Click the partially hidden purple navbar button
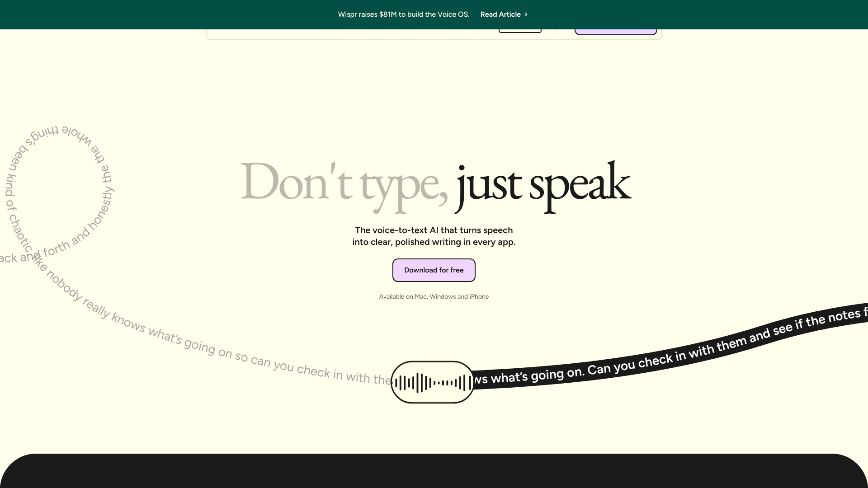Screen dimensions: 868x488 tap(615, 32)
